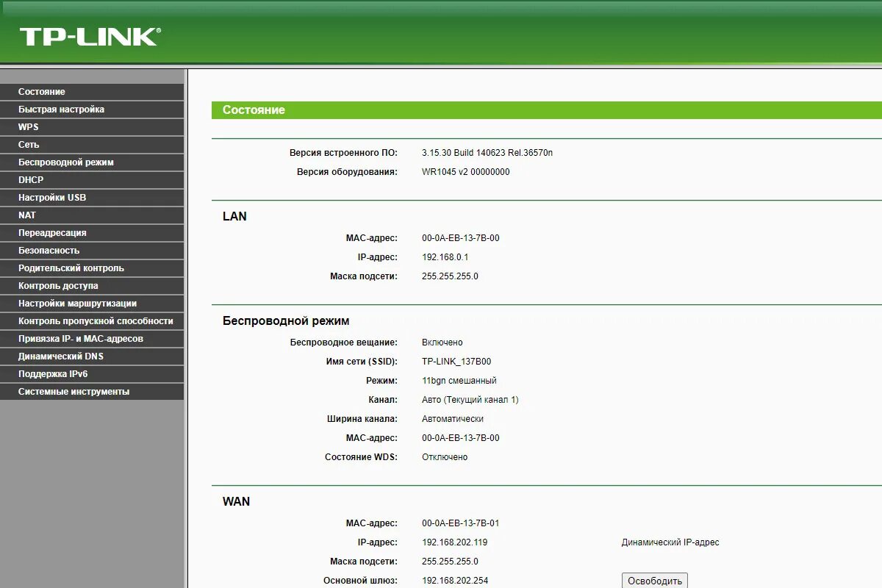The height and width of the screenshot is (588, 882).
Task: Click WDS status value Отключено
Action: (445, 457)
